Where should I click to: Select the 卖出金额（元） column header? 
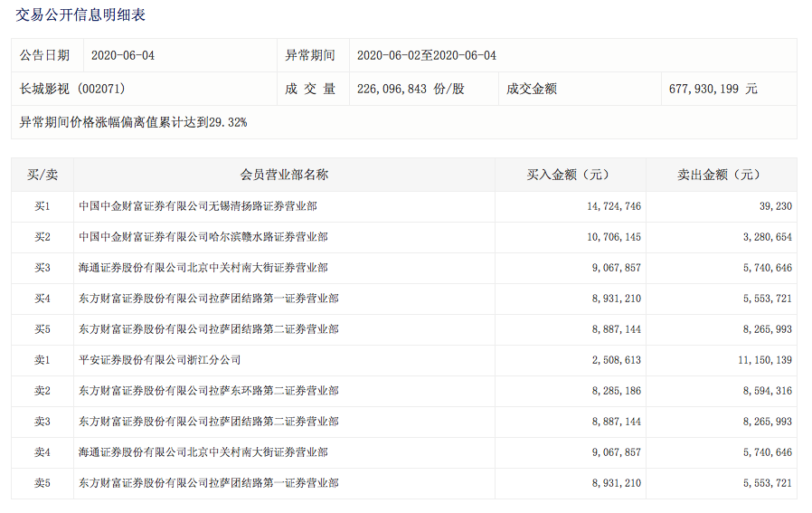721,175
